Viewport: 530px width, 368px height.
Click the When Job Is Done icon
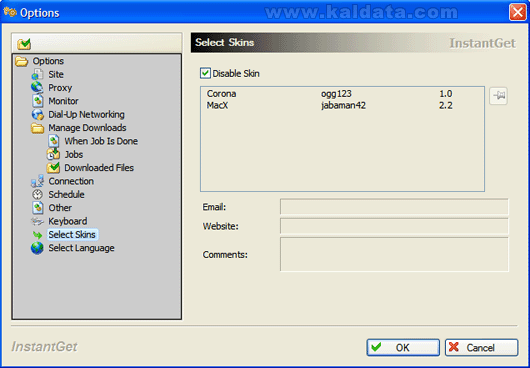(x=53, y=141)
